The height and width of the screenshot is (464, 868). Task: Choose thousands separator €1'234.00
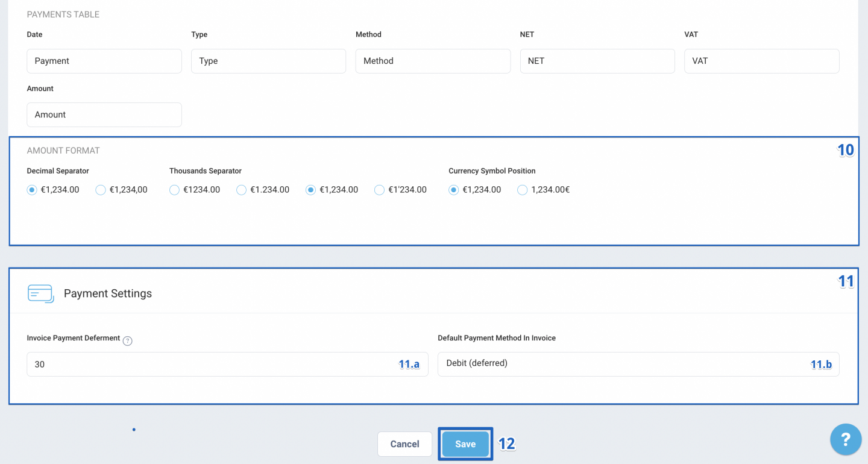[379, 190]
